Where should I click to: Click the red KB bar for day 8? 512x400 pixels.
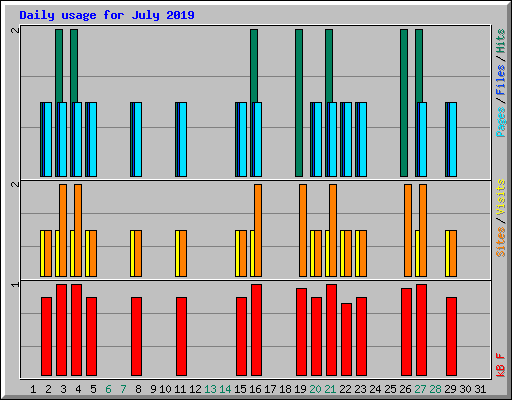[136, 336]
